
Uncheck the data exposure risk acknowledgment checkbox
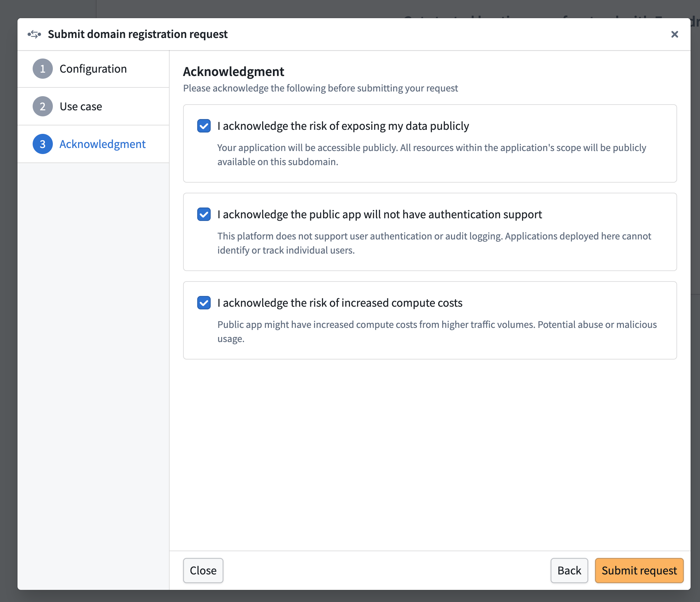point(204,126)
